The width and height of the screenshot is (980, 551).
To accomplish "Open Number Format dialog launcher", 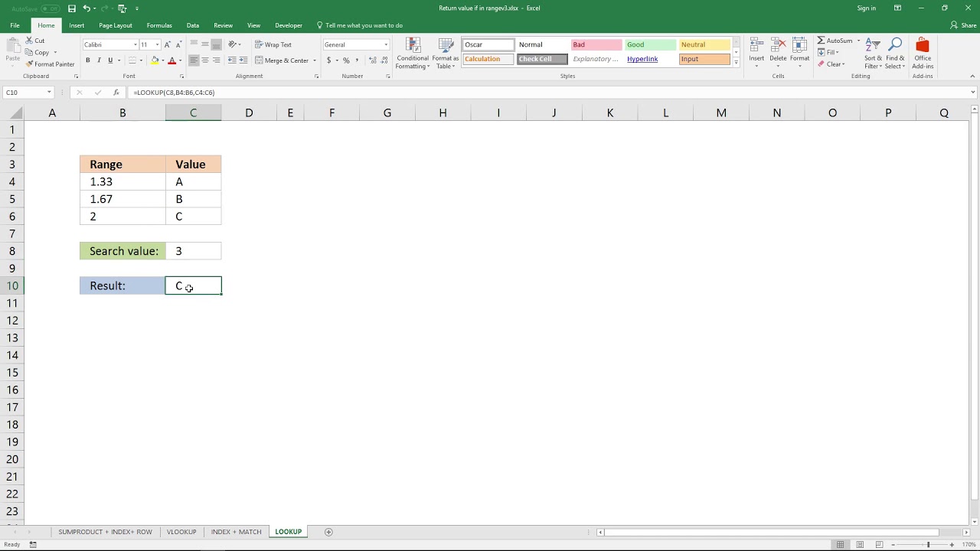I will point(389,77).
